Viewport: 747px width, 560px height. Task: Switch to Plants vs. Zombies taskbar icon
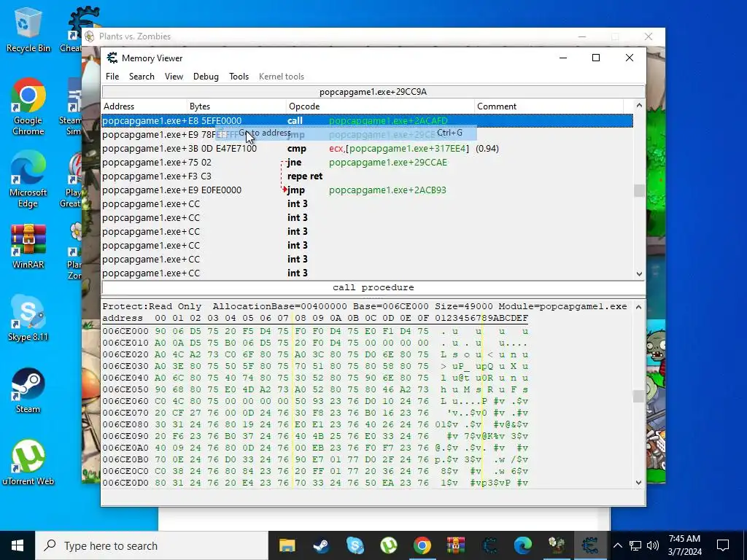(x=557, y=545)
